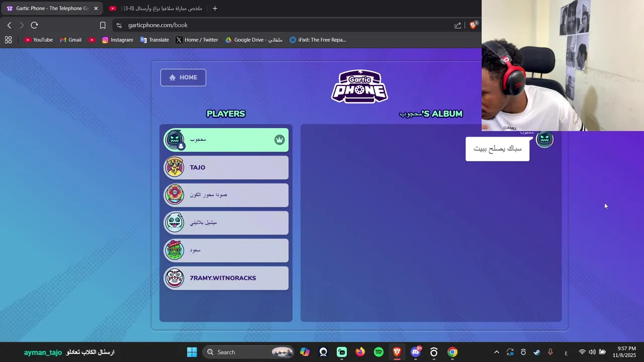Select player ميشيل بلاتيني
644x362 pixels.
[226, 223]
